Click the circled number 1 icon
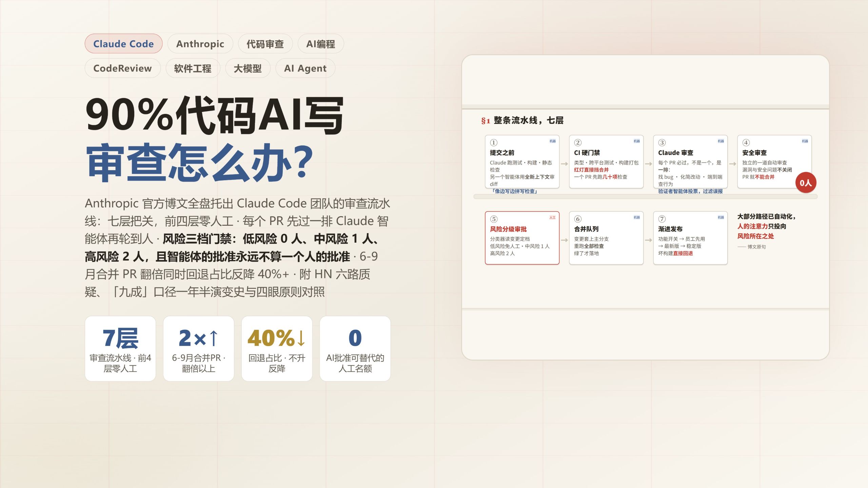Viewport: 868px width, 488px height. coord(494,143)
